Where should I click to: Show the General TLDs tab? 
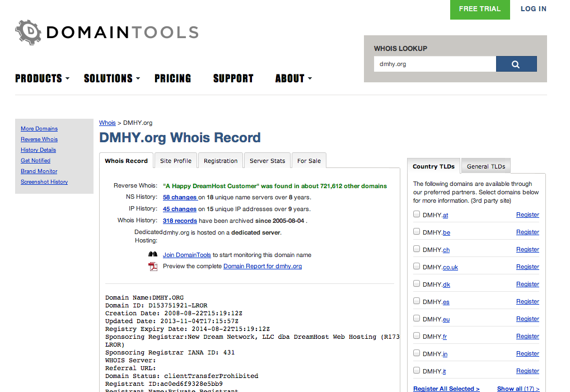click(x=486, y=166)
